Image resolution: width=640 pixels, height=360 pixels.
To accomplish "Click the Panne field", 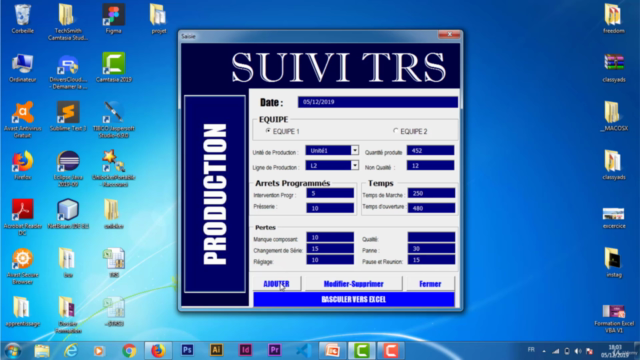I will 431,249.
